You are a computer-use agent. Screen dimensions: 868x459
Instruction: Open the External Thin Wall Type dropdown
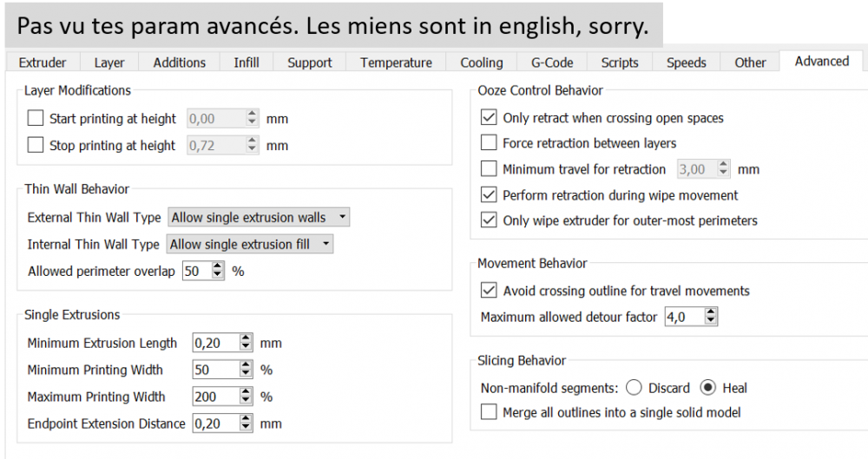tap(259, 217)
